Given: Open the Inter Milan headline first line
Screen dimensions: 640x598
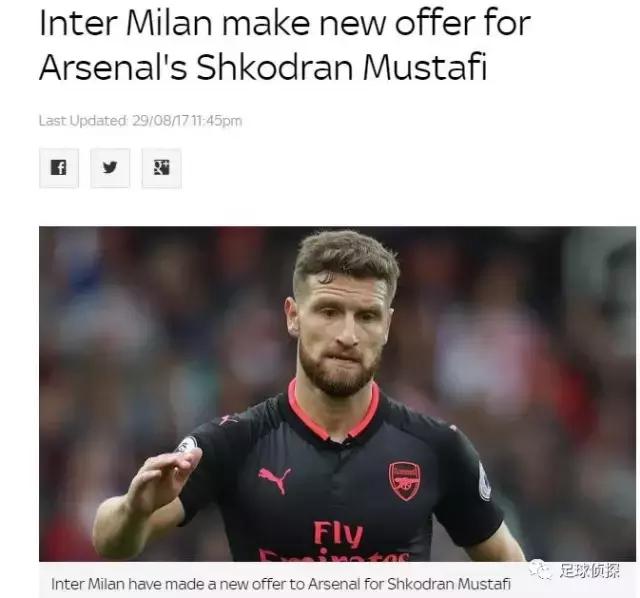Looking at the screenshot, I should coord(285,23).
